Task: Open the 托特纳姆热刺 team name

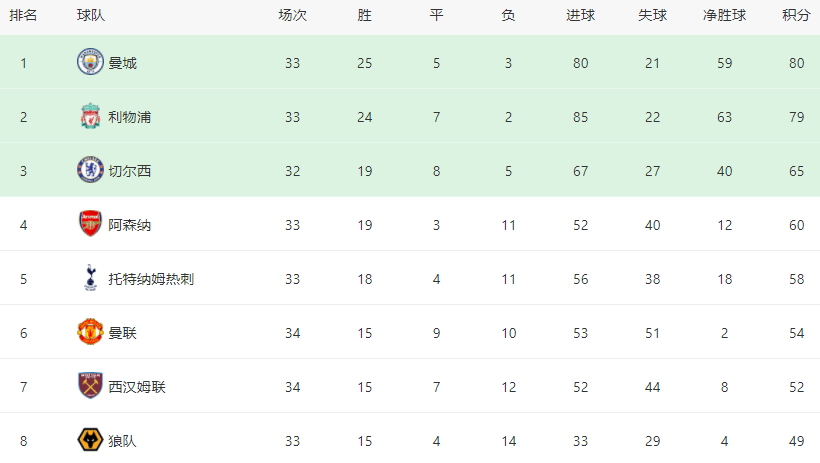Action: coord(151,279)
